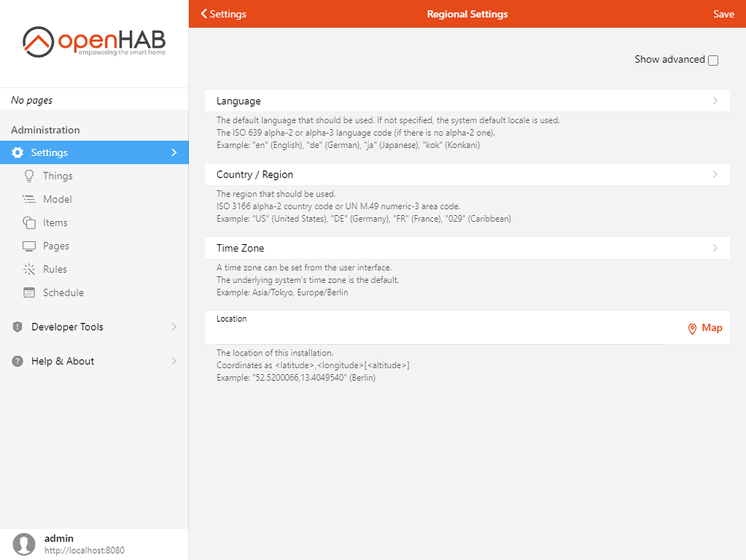Expand the Developer Tools section
The width and height of the screenshot is (746, 560).
point(67,326)
